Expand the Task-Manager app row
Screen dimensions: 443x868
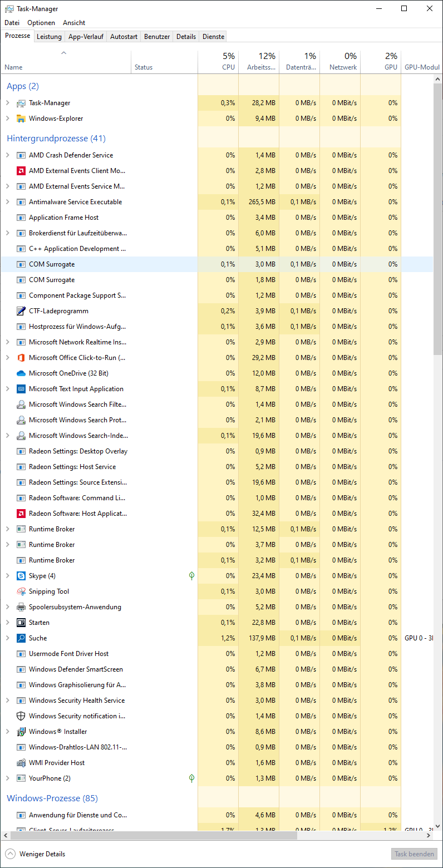(x=7, y=103)
